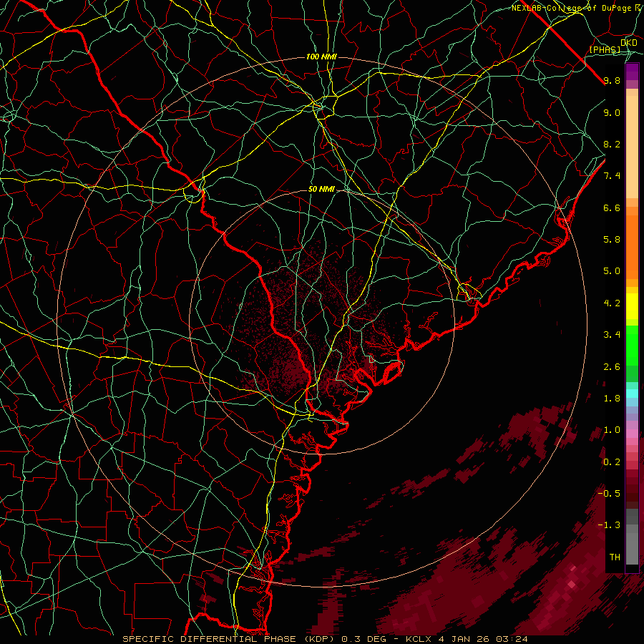The width and height of the screenshot is (644, 644).
Task: Click the 1.8 scale value
Action: pos(612,399)
